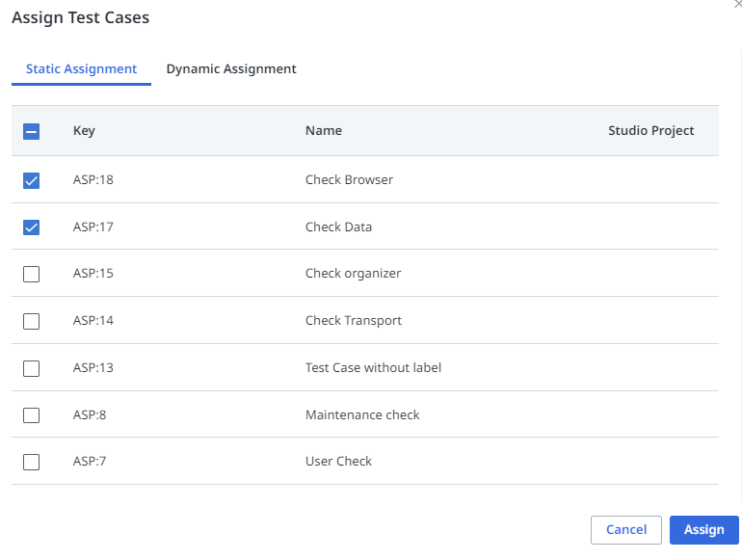The width and height of the screenshot is (742, 560).
Task: Click the Key column header
Action: click(x=84, y=131)
